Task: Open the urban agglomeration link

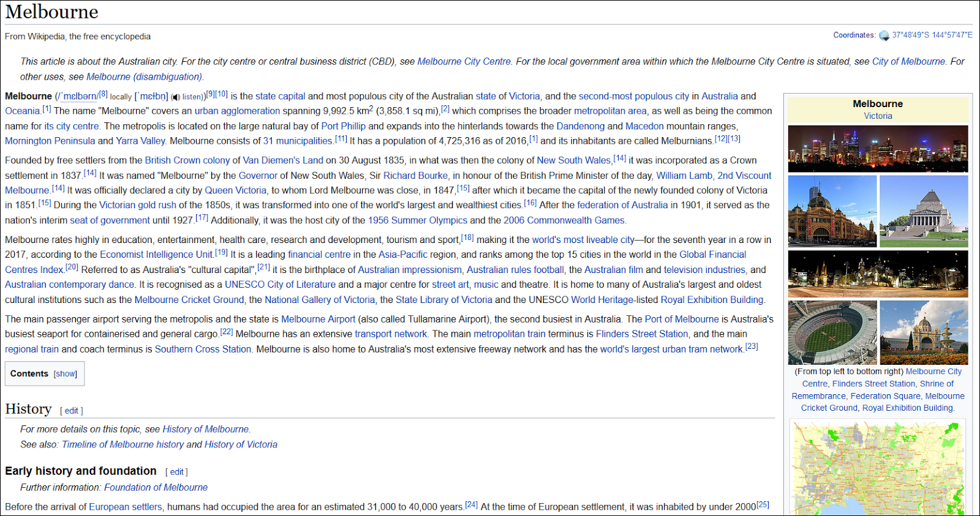Action: click(237, 111)
